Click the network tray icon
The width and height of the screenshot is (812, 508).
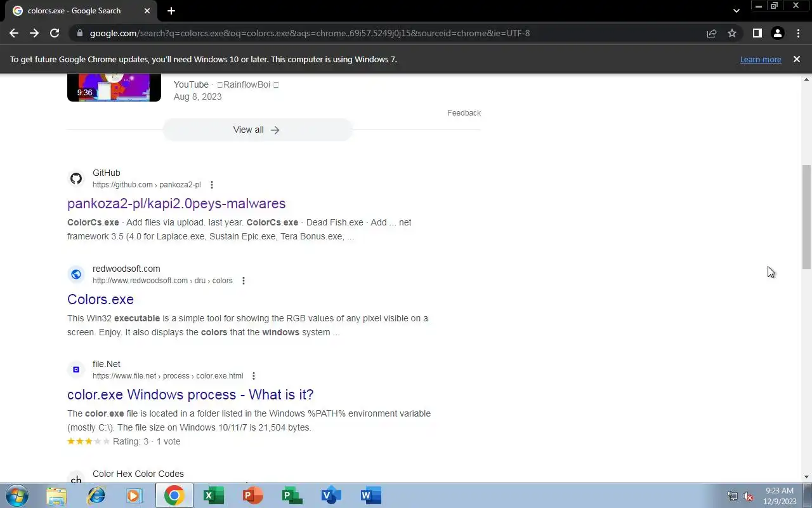[x=733, y=496]
